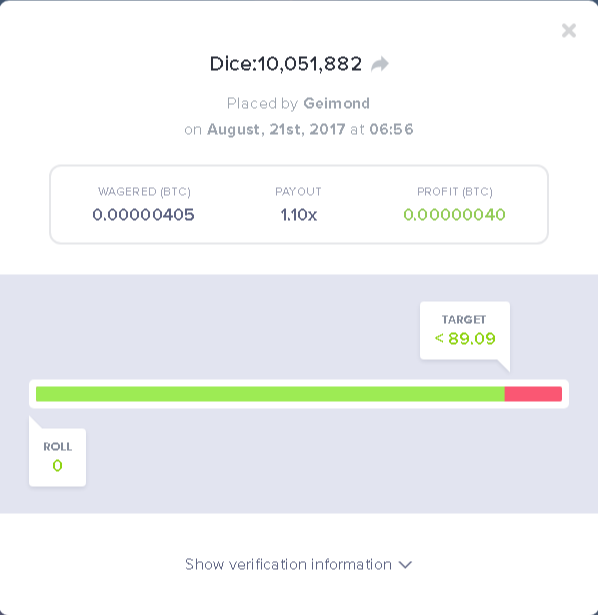Click the share arrow beside the bet ID

380,64
